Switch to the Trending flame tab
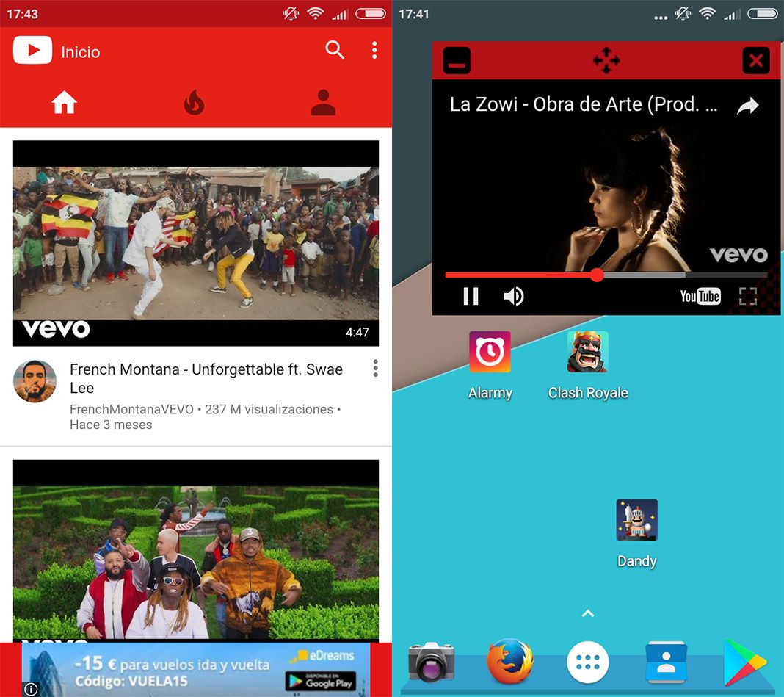Image resolution: width=784 pixels, height=697 pixels. coord(194,104)
